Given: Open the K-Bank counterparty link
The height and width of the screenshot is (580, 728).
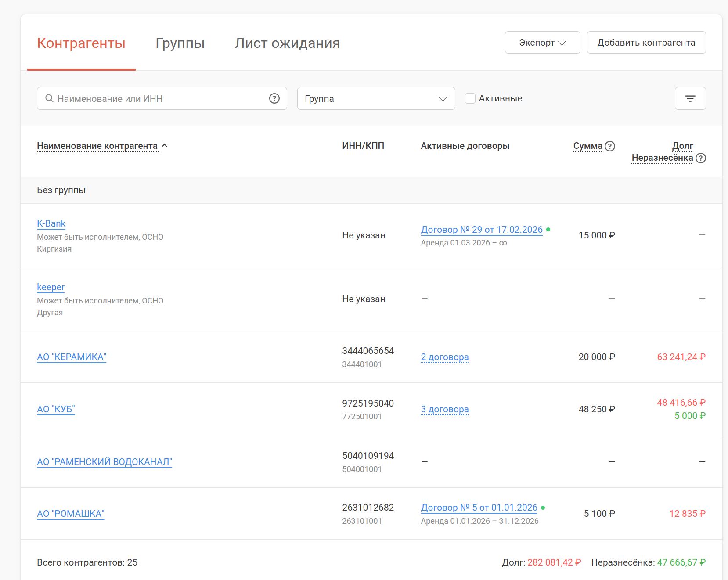Looking at the screenshot, I should click(x=51, y=223).
